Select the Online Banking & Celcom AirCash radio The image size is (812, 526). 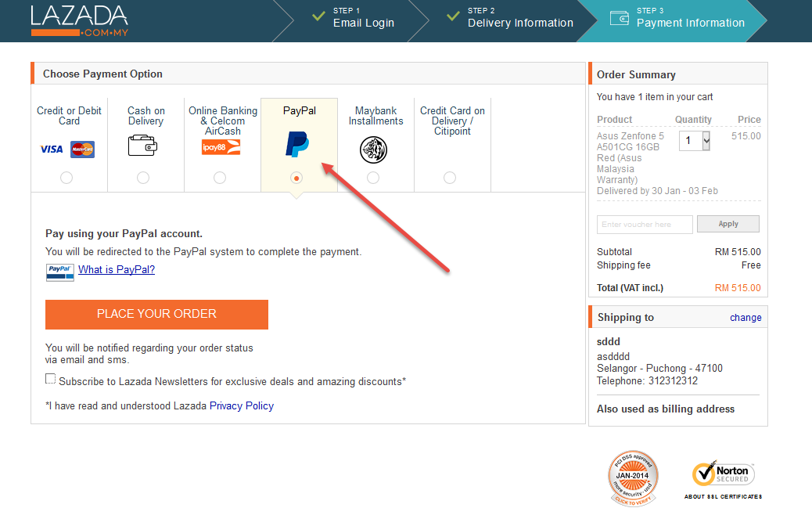(x=220, y=178)
